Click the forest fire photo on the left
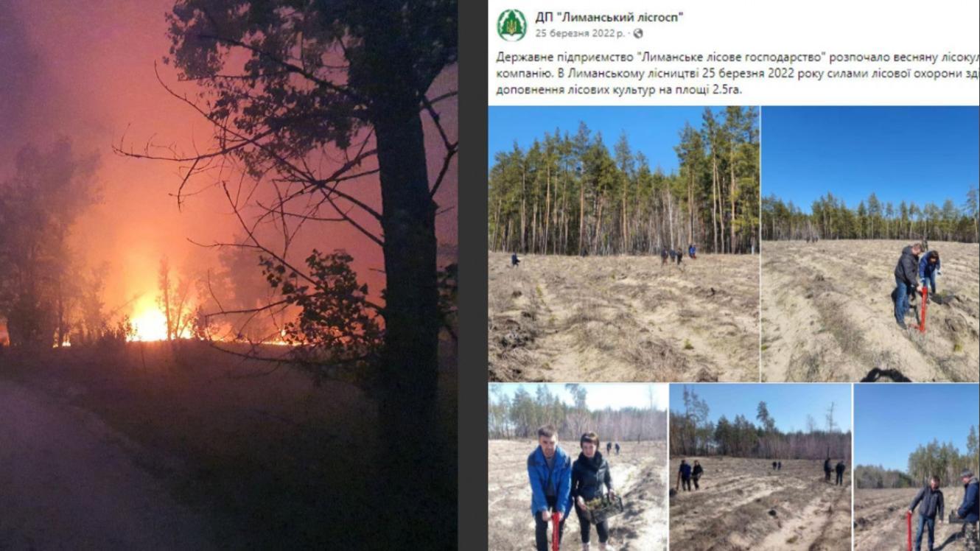The height and width of the screenshot is (551, 980). 228,275
